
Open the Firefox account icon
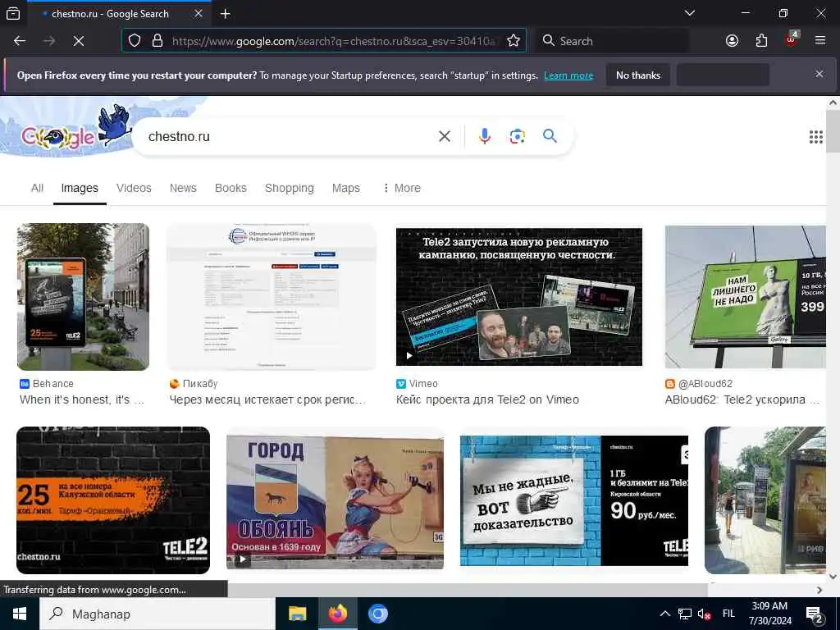[x=732, y=41]
